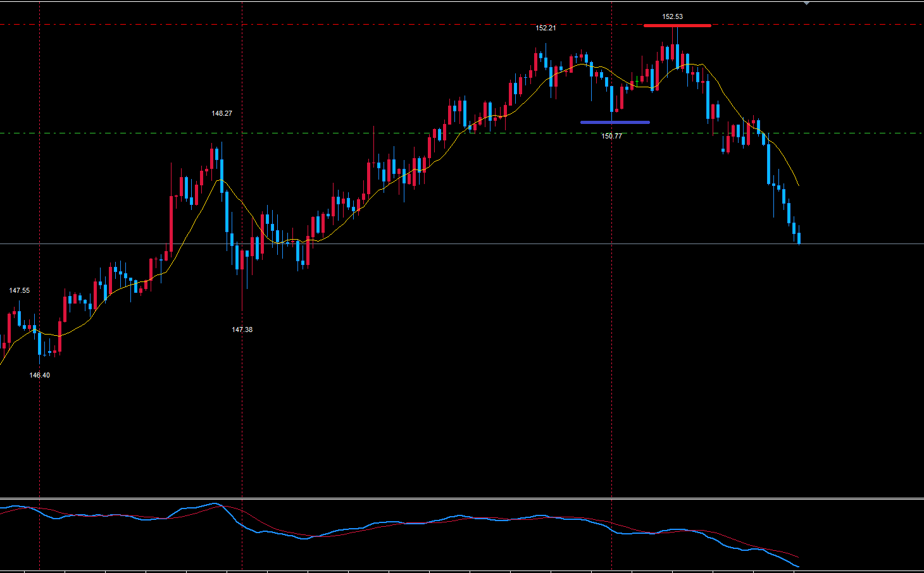924x573 pixels.
Task: Click the red vertical dotted line through 147.38
Action: pos(242,411)
